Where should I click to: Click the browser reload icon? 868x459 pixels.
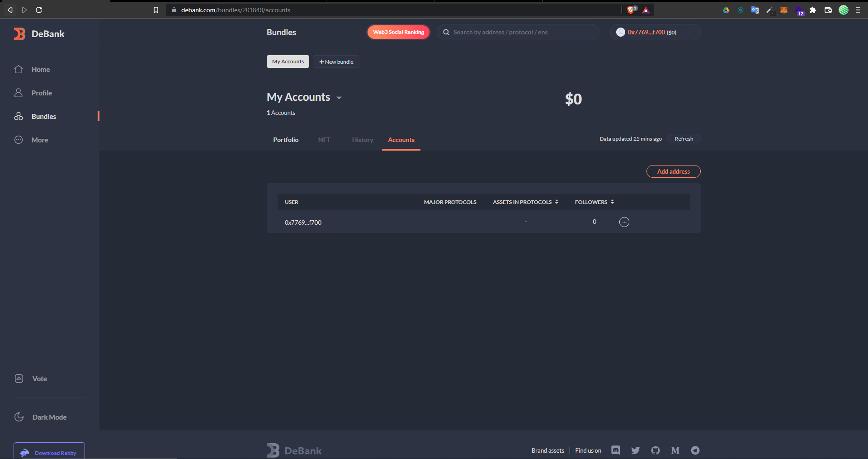point(39,10)
